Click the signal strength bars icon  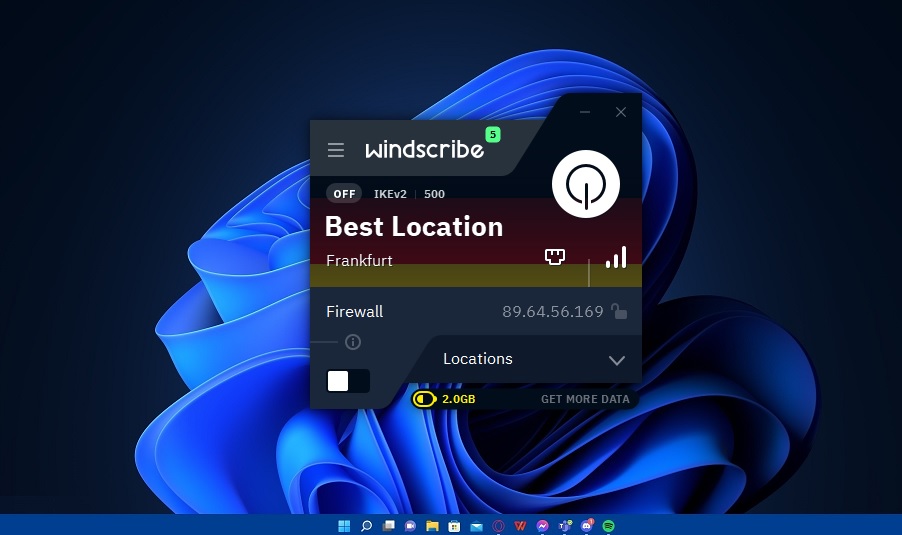click(x=616, y=257)
